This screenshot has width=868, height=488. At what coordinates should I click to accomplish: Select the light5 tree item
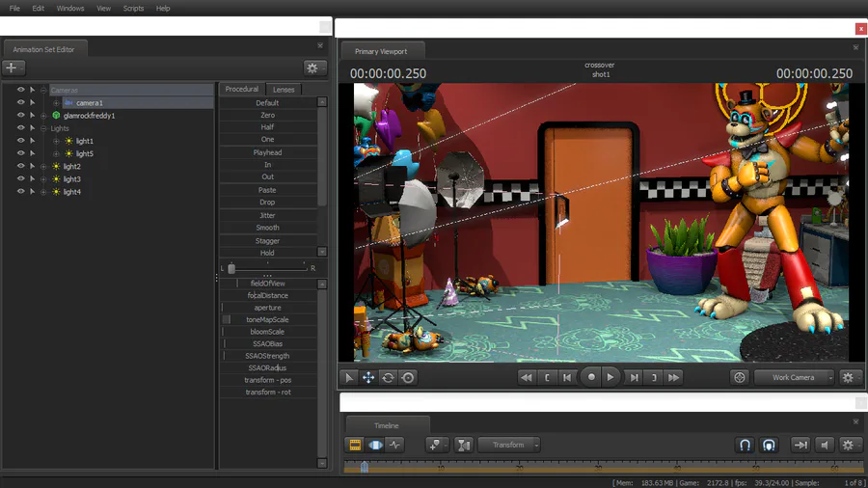pyautogui.click(x=84, y=153)
